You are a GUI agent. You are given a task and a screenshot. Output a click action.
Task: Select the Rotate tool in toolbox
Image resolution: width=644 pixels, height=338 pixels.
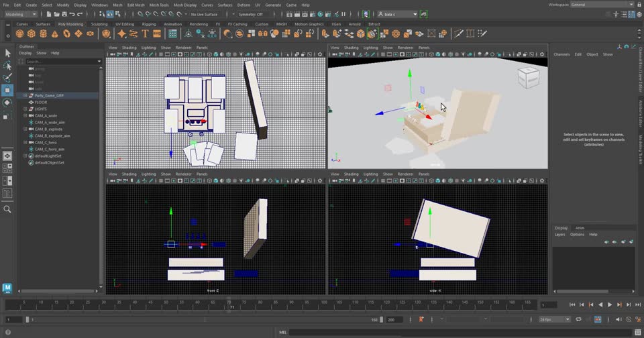7,103
